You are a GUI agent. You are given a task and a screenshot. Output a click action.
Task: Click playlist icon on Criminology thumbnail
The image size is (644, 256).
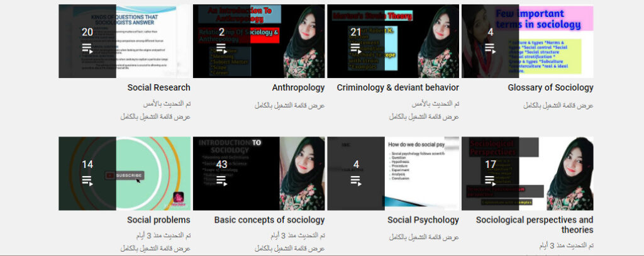tap(356, 49)
